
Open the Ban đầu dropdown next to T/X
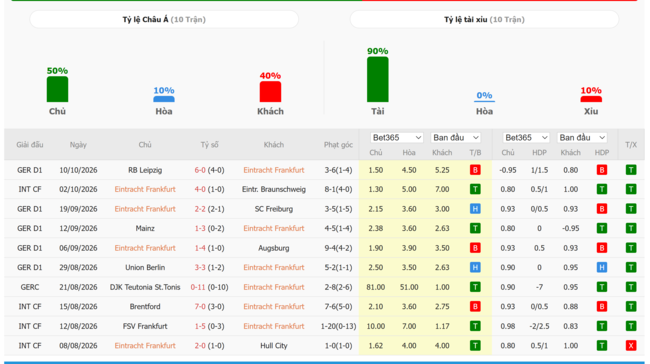tap(582, 138)
